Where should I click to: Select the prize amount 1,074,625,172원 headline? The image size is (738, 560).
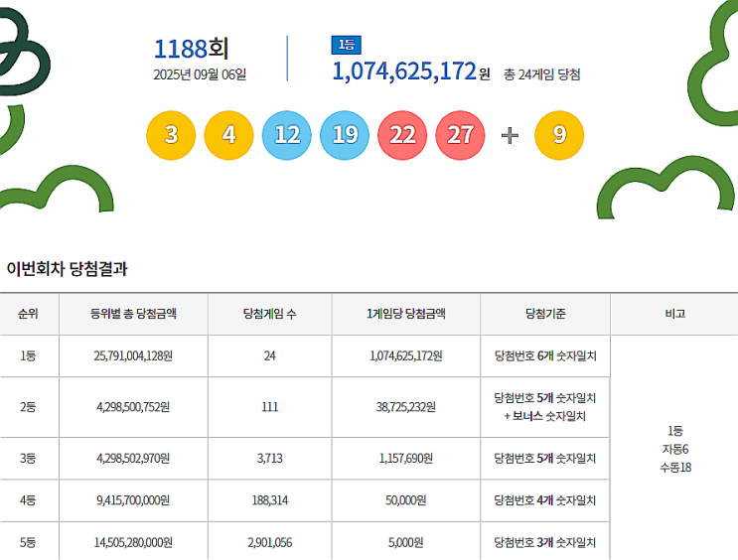411,71
